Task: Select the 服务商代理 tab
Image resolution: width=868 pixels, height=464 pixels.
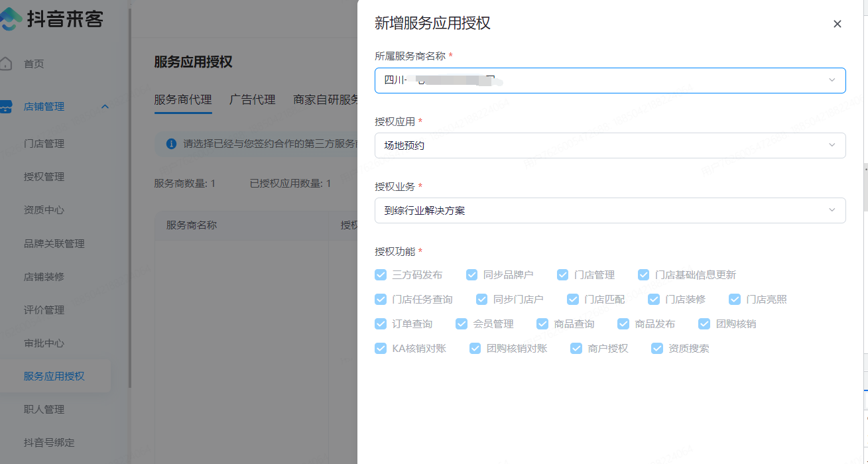Action: 183,99
